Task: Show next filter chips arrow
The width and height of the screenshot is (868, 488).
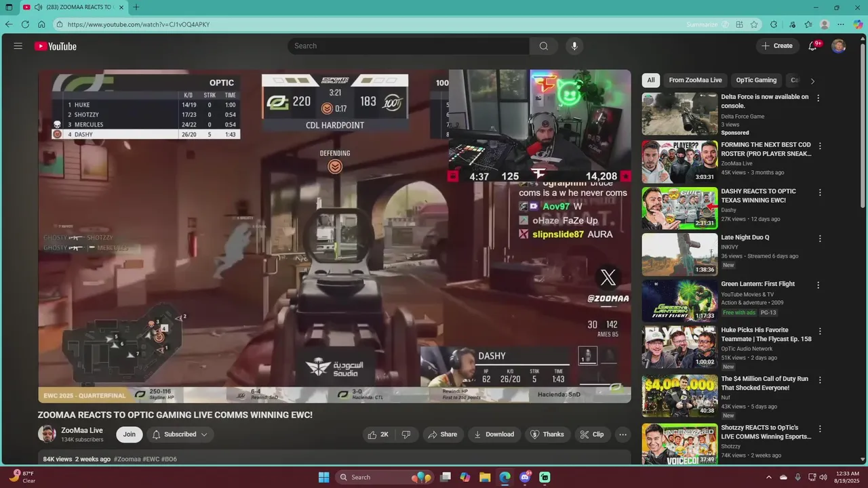Action: 812,81
